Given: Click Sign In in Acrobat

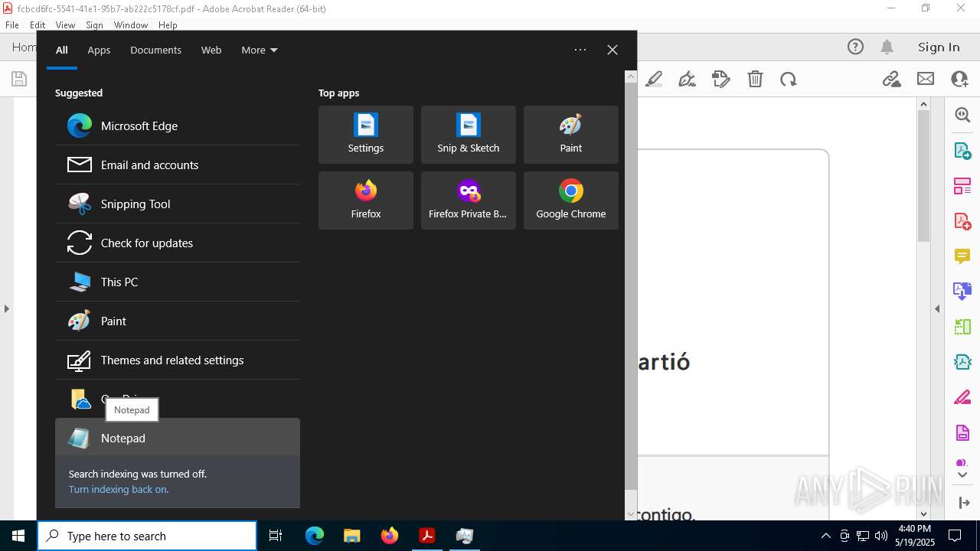Looking at the screenshot, I should (939, 47).
